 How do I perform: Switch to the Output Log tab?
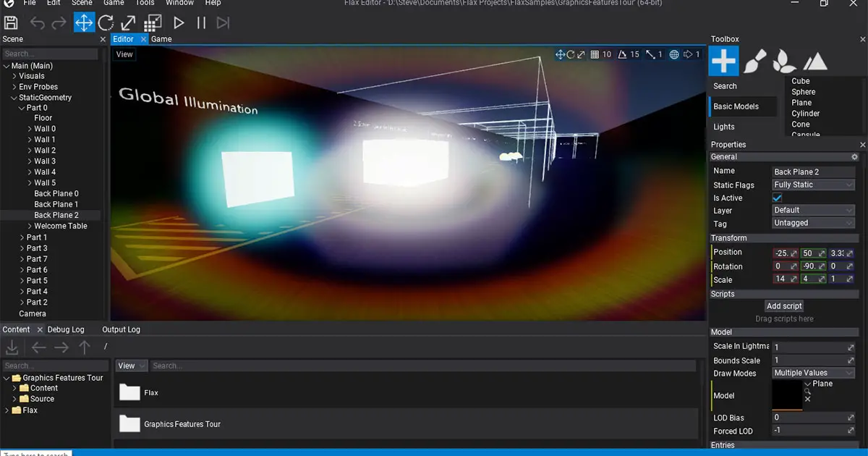121,329
